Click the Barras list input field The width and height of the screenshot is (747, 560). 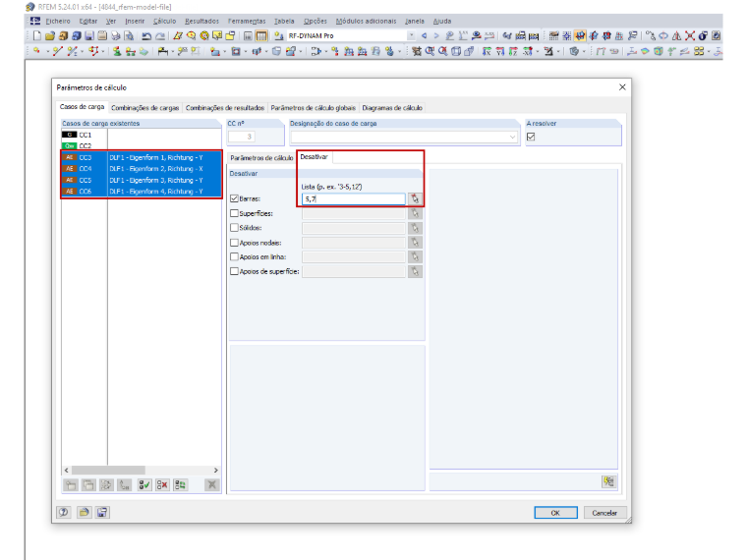point(354,198)
